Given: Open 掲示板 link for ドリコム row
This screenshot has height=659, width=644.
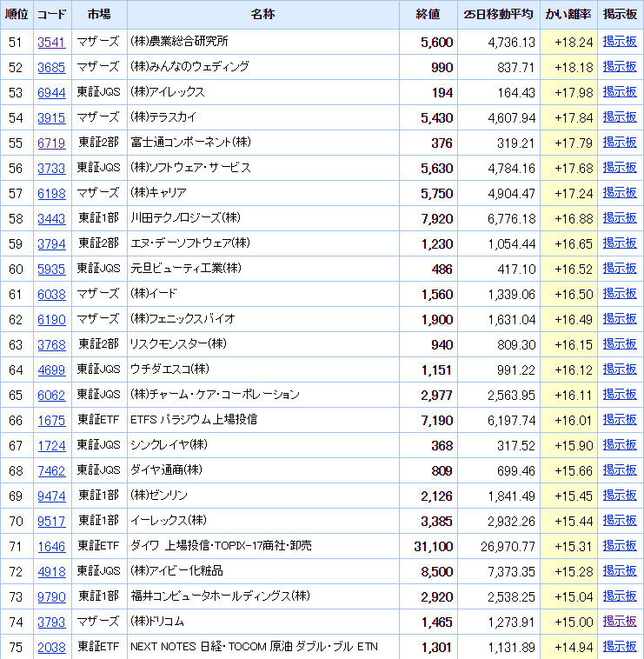Looking at the screenshot, I should [x=620, y=622].
